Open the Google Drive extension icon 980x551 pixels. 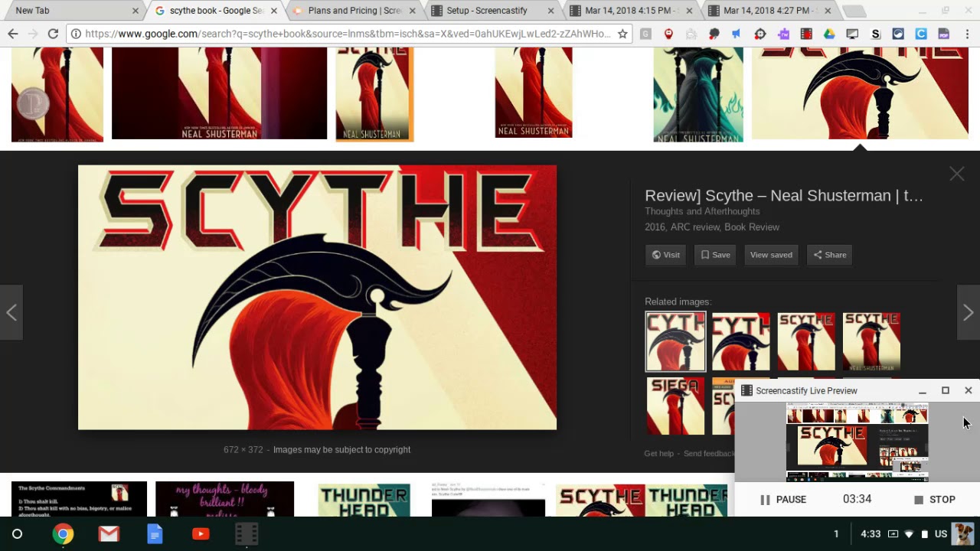829,34
